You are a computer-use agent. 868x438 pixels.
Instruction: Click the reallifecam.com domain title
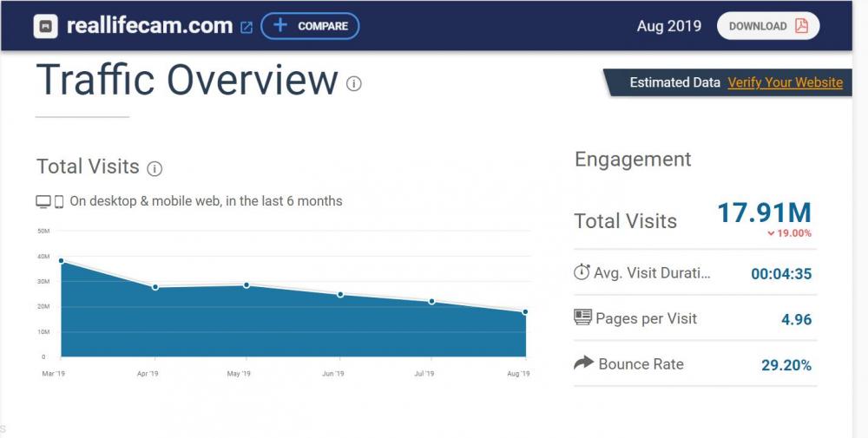148,26
